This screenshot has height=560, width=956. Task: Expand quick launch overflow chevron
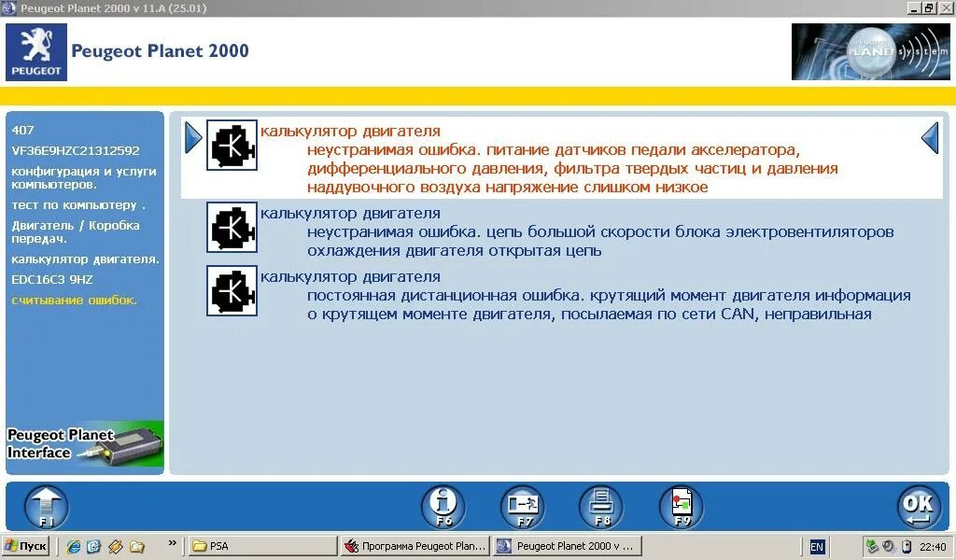(173, 542)
